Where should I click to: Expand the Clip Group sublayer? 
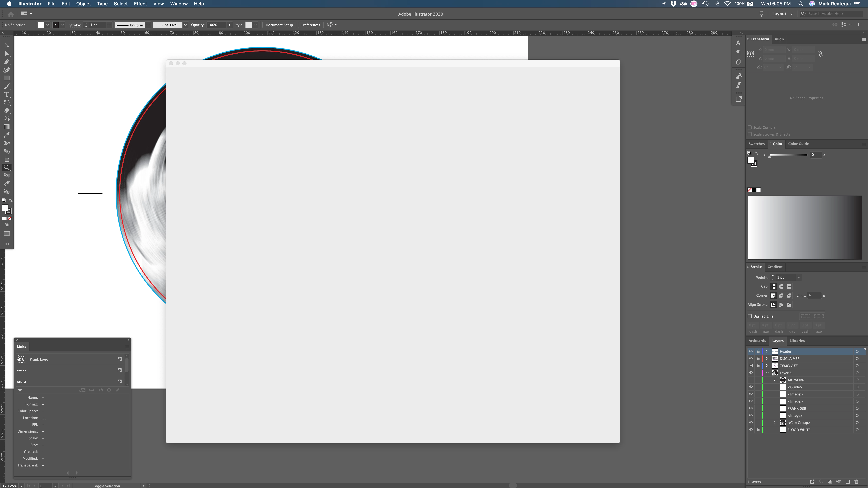click(x=774, y=423)
